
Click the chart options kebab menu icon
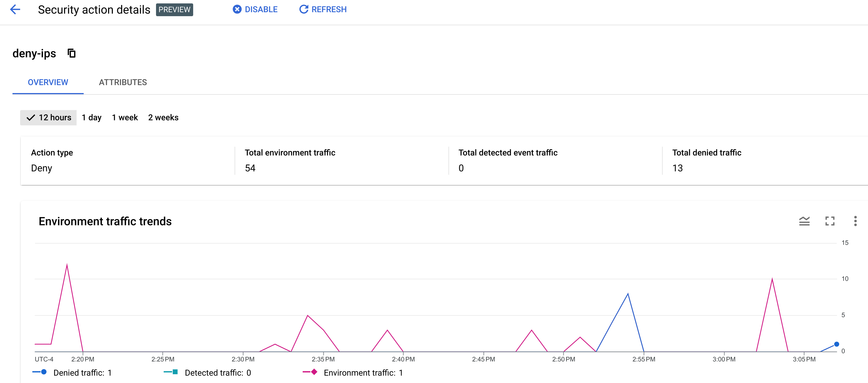click(x=855, y=221)
